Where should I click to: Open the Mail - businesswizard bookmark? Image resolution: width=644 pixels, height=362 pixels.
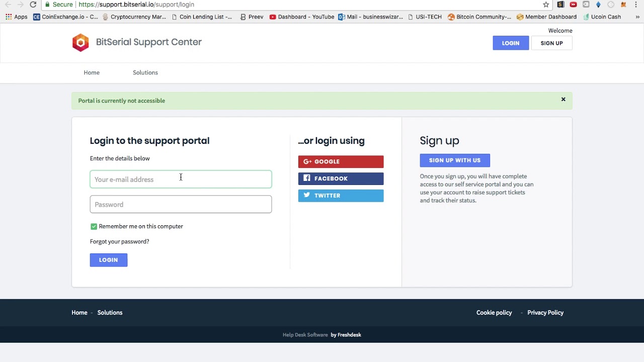pyautogui.click(x=371, y=17)
